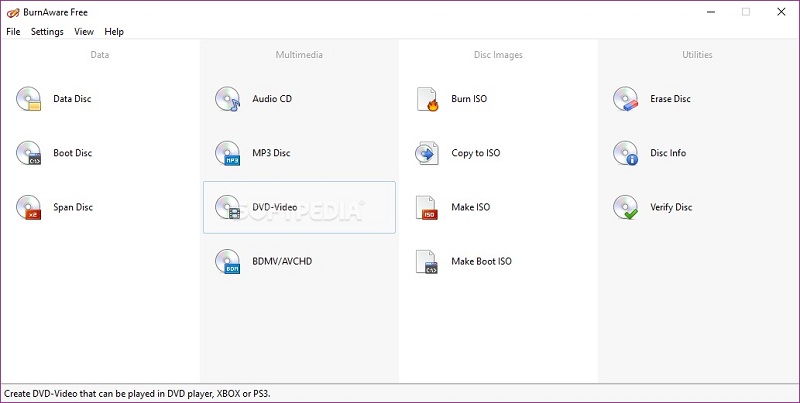Click the BDMV/AVCHD disc icon
800x403 pixels.
[x=227, y=261]
